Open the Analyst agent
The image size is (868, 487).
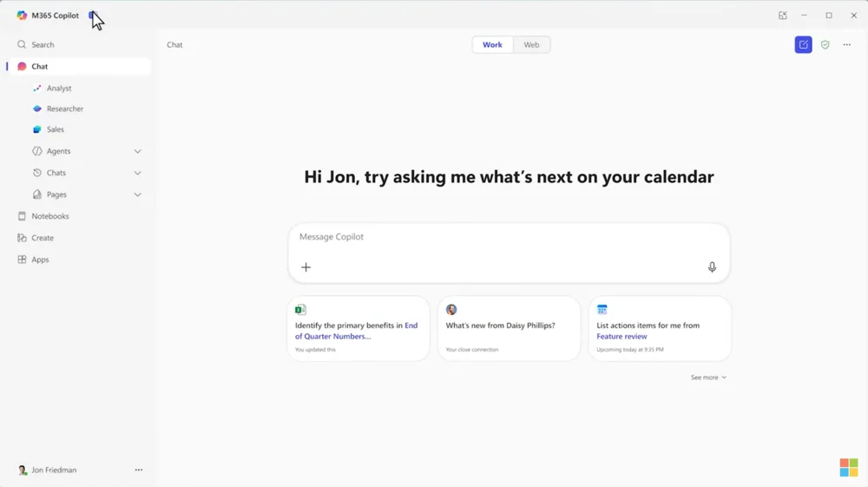point(59,89)
